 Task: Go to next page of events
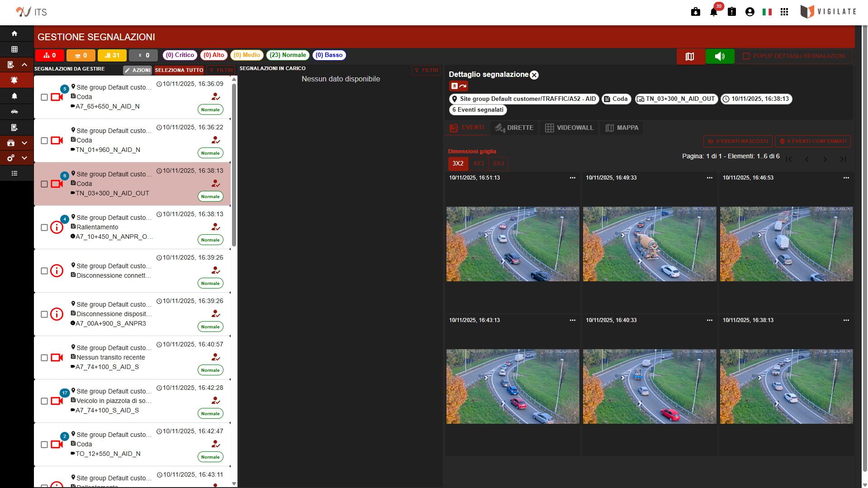(825, 159)
